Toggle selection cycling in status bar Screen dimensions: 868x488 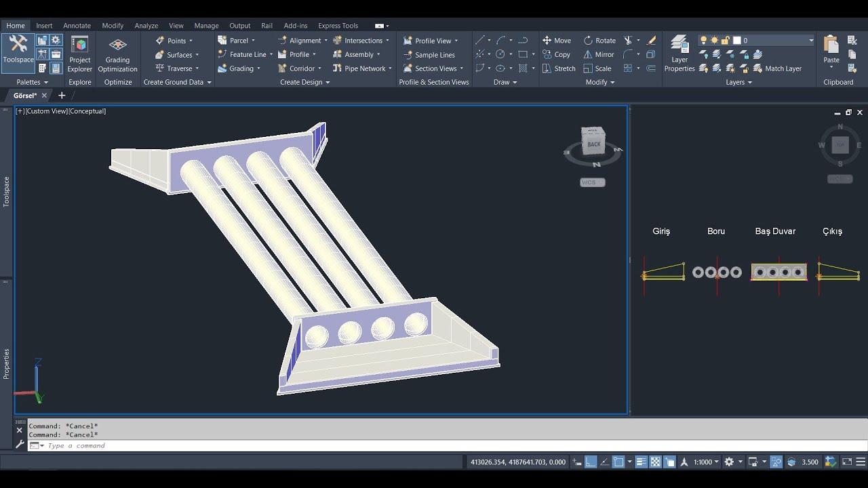pos(669,462)
